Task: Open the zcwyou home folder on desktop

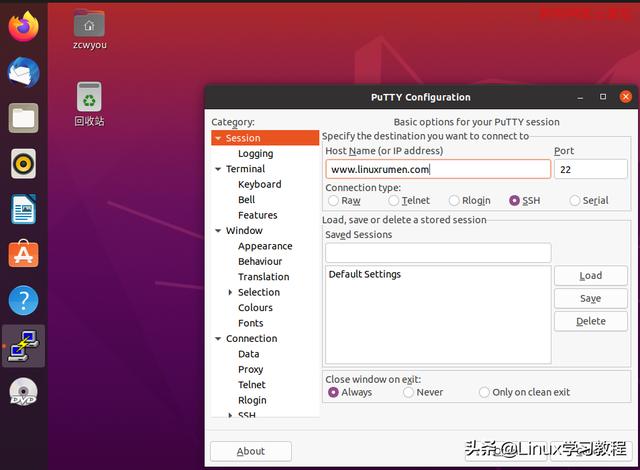Action: (89, 29)
